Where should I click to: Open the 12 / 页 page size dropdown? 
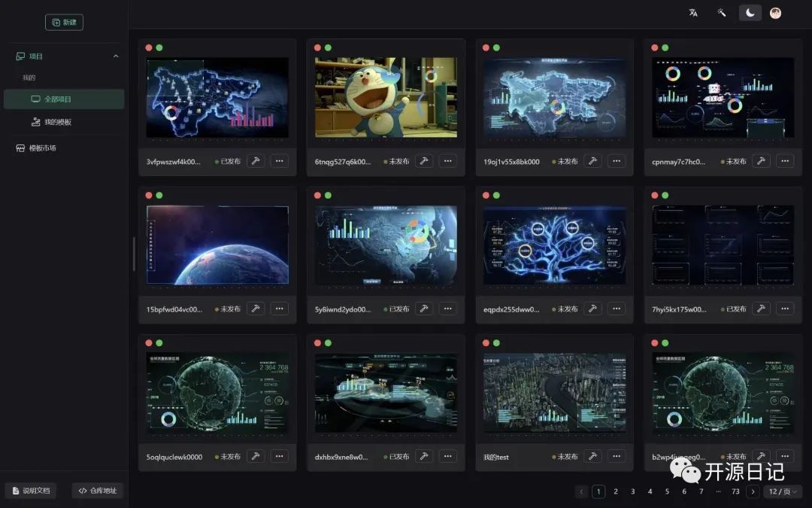783,491
